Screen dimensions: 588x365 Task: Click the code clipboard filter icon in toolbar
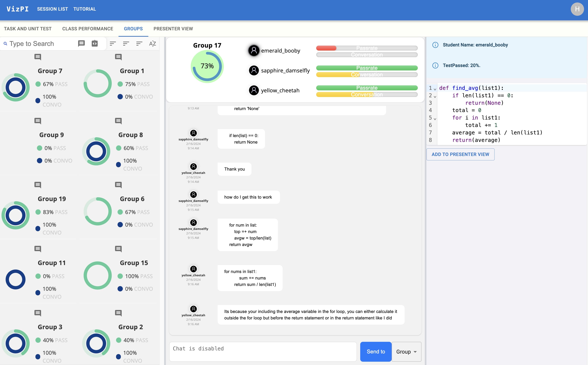pyautogui.click(x=95, y=43)
